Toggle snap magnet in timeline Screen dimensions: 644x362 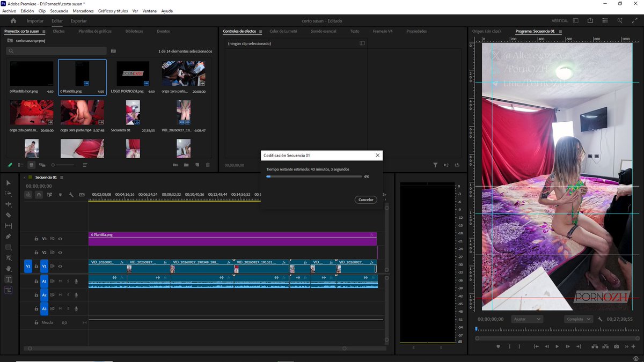point(39,195)
